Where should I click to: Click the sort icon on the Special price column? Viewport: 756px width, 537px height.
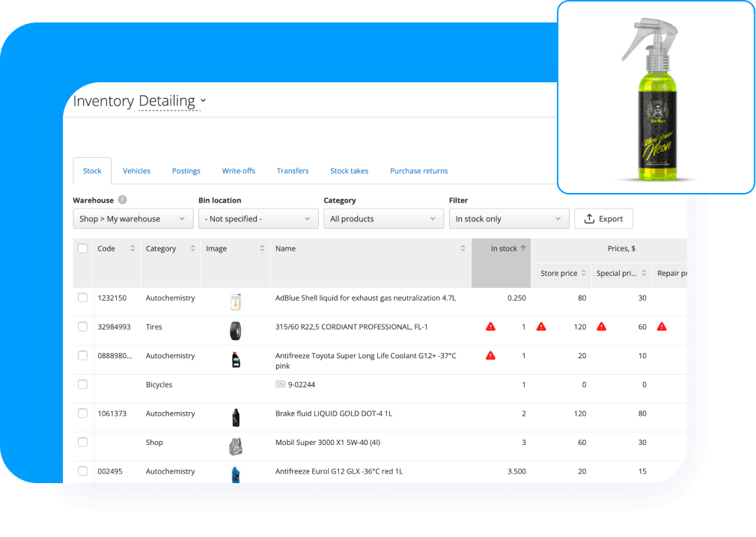click(x=644, y=274)
